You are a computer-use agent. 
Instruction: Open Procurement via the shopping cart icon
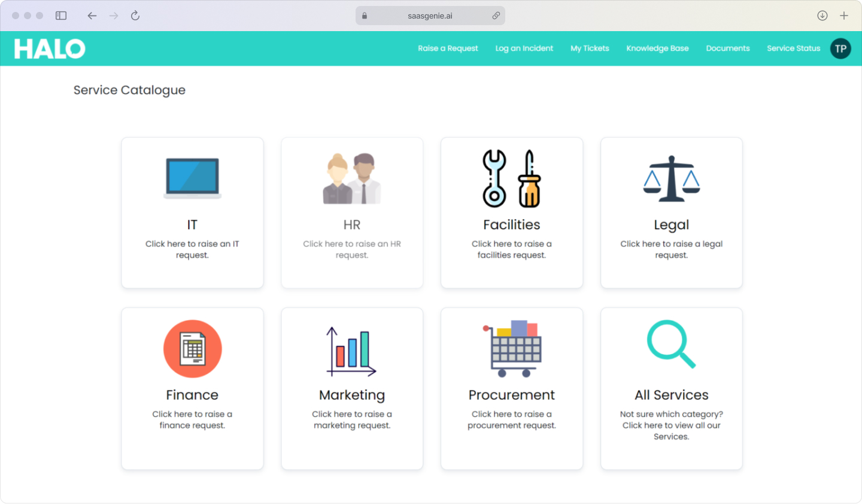point(512,348)
